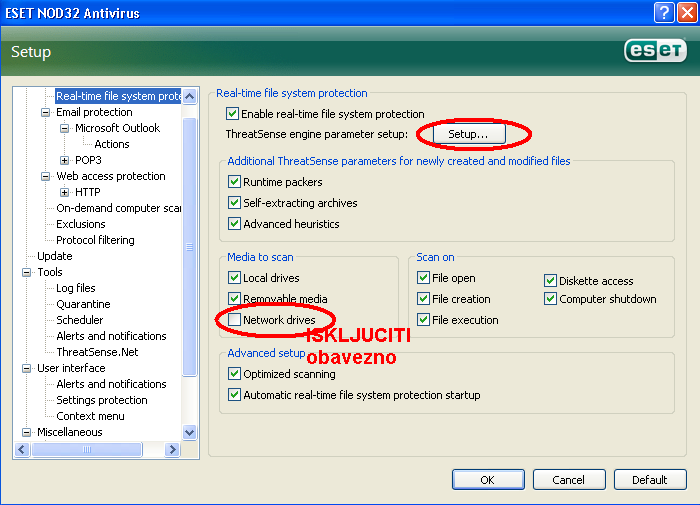Toggle Enable real-time file system protection
Viewport: 700px width, 505px height.
234,114
